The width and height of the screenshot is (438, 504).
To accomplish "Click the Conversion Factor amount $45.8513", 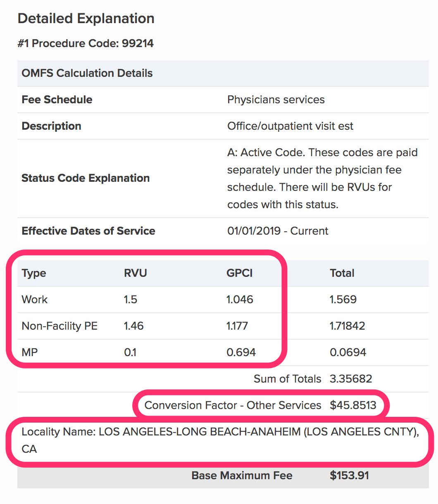I will pyautogui.click(x=353, y=405).
